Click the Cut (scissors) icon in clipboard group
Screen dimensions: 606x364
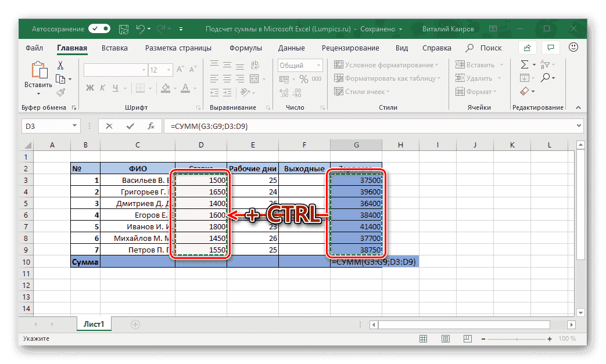click(x=60, y=64)
